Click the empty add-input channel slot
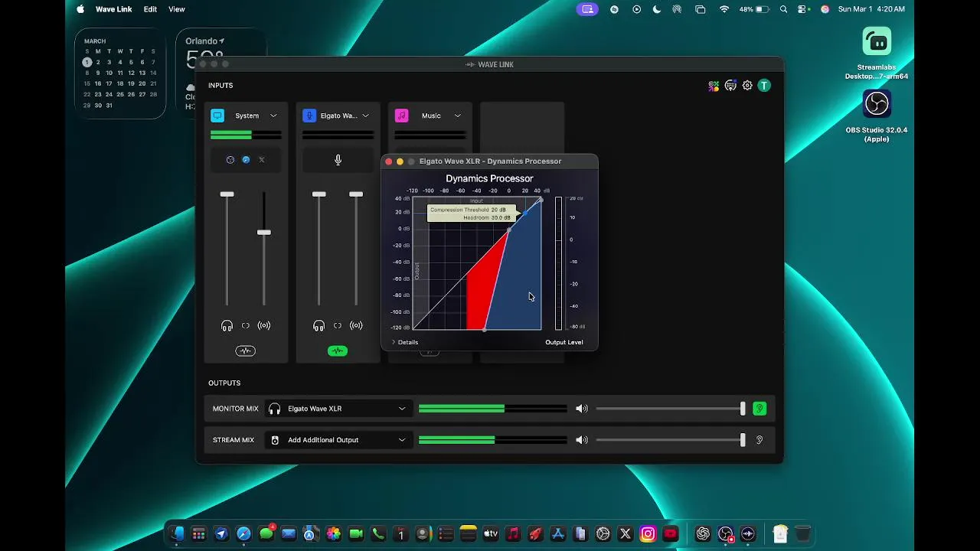This screenshot has width=980, height=551. 522,232
